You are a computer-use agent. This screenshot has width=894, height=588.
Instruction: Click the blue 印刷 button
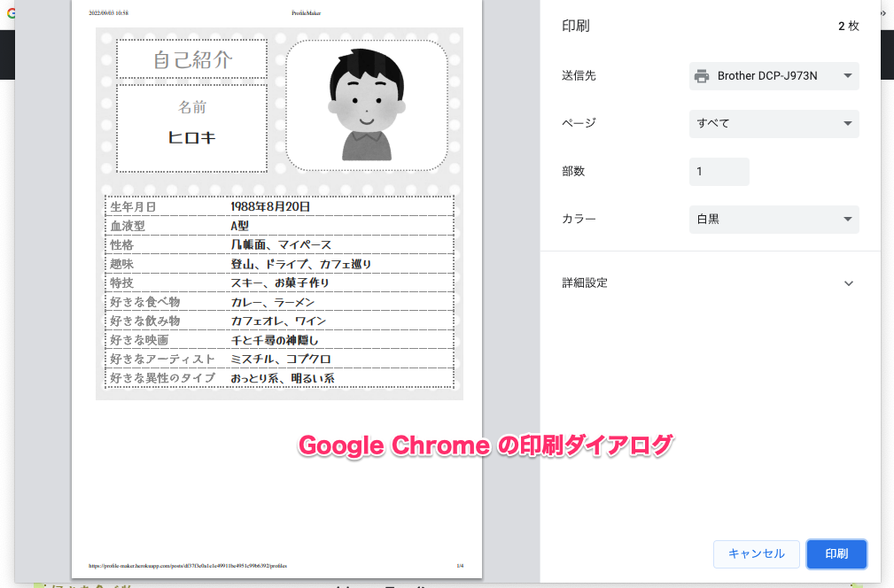click(x=836, y=553)
